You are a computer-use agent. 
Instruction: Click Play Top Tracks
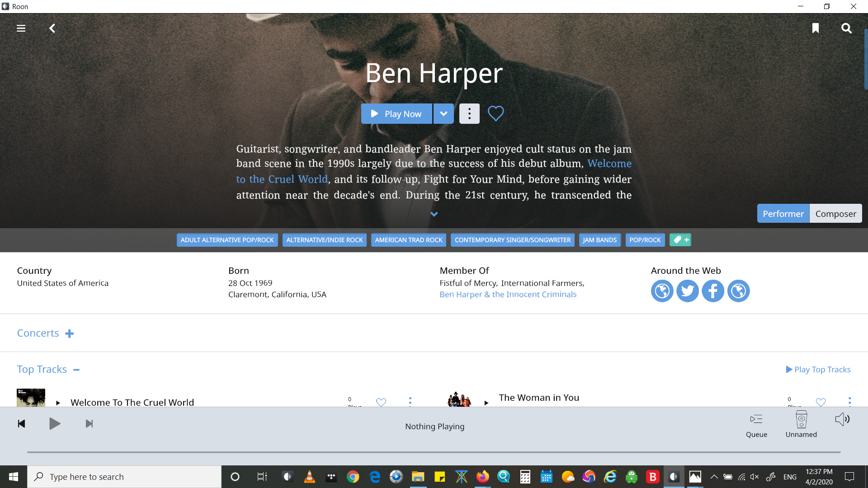pyautogui.click(x=818, y=370)
